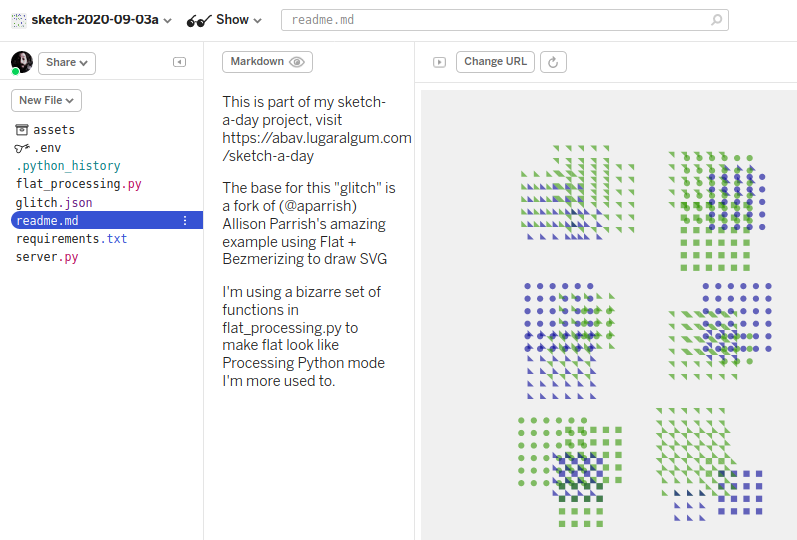The height and width of the screenshot is (540, 797).
Task: Click the sunglasses Show icon
Action: 199,20
